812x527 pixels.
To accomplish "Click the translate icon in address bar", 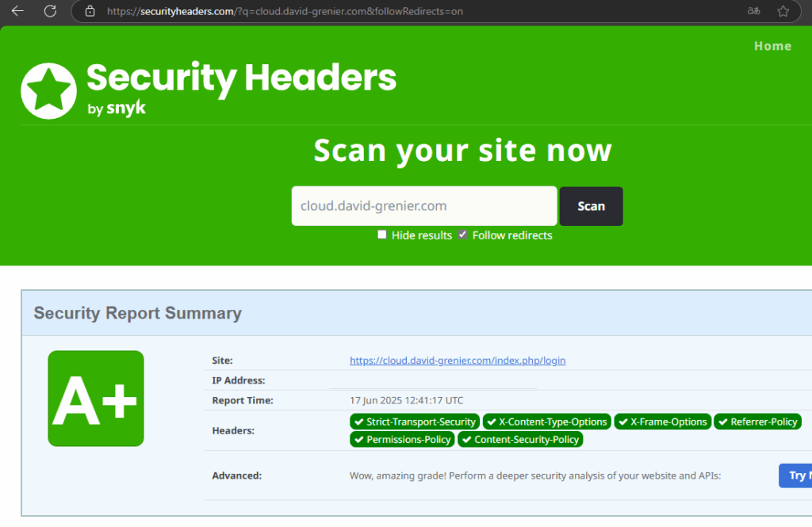I will (753, 11).
